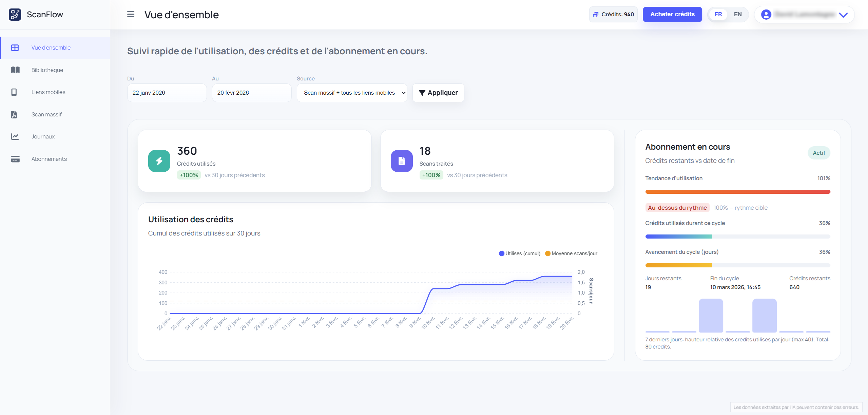Click the Liens mobiles phone icon
The height and width of the screenshot is (415, 868).
pyautogui.click(x=14, y=92)
